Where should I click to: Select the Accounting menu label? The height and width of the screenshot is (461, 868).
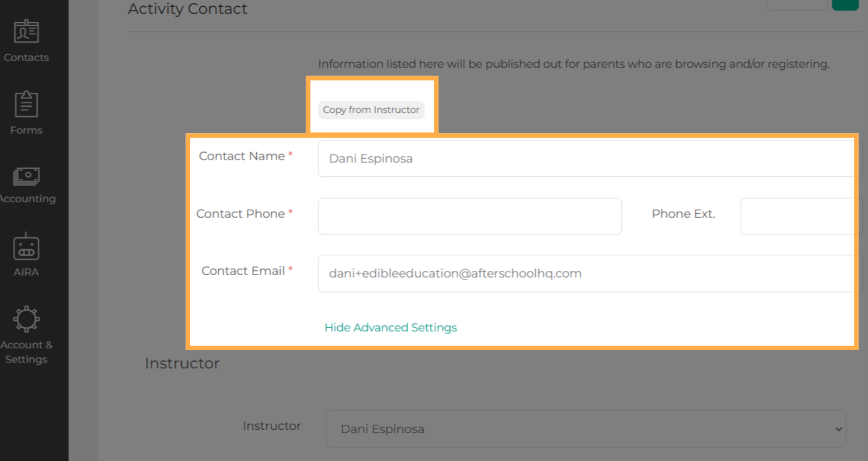28,199
